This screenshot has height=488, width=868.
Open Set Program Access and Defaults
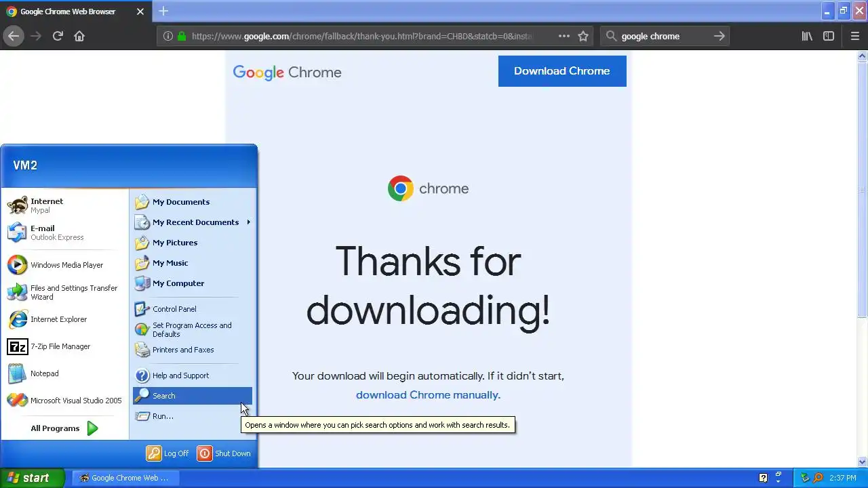(x=193, y=329)
